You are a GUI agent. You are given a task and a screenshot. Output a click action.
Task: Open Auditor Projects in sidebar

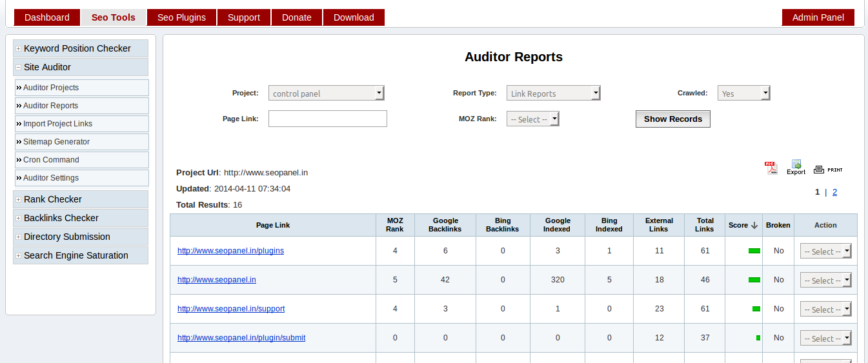[x=82, y=88]
